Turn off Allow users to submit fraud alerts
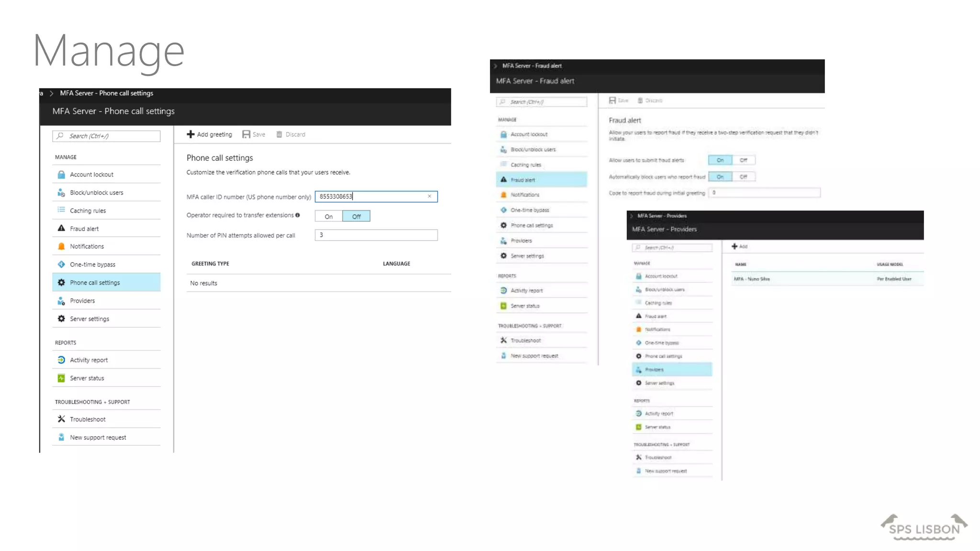Screen dimensions: 980x551 click(x=743, y=160)
